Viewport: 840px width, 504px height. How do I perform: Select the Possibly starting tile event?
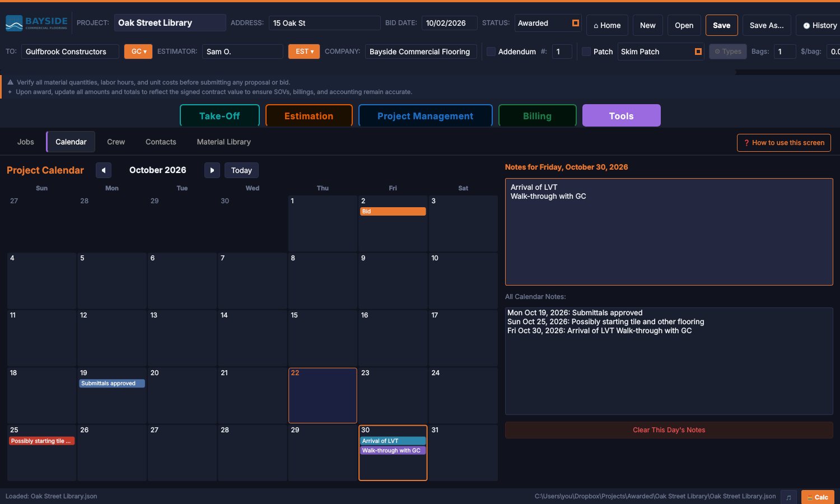coord(41,441)
